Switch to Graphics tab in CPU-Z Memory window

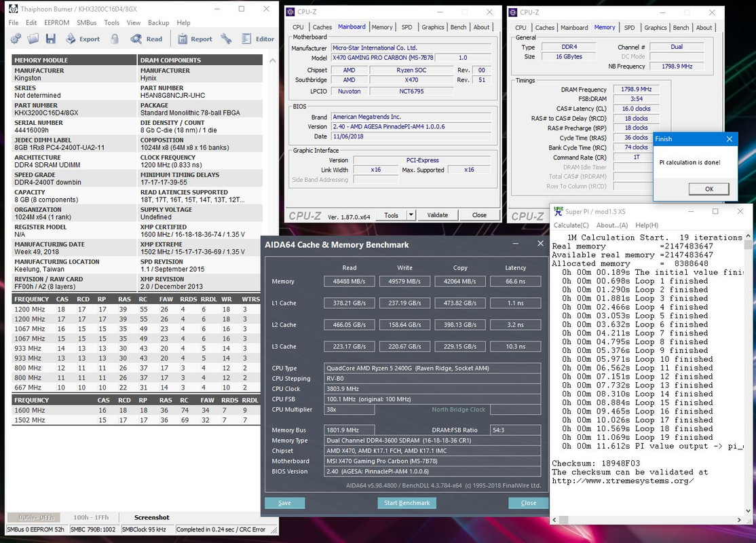tap(656, 27)
